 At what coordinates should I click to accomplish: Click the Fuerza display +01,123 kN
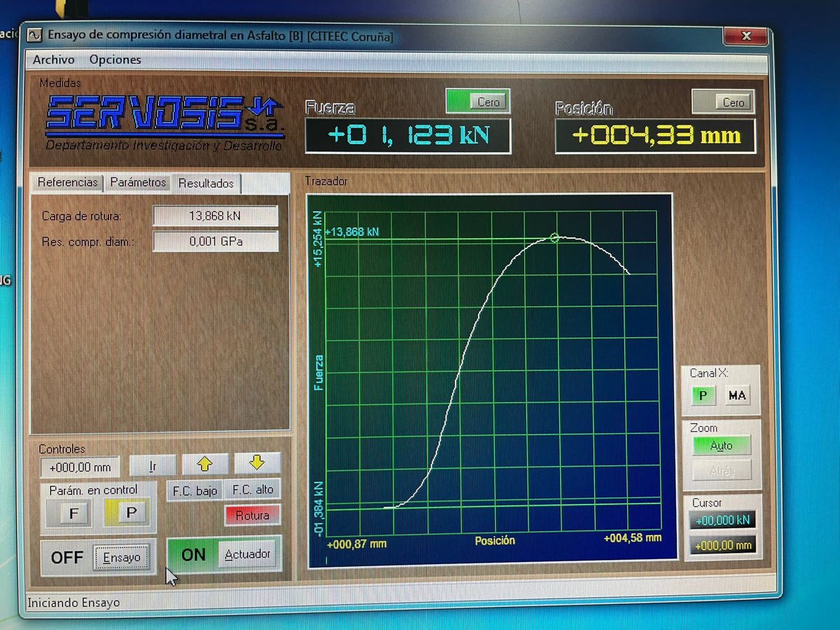(x=408, y=135)
